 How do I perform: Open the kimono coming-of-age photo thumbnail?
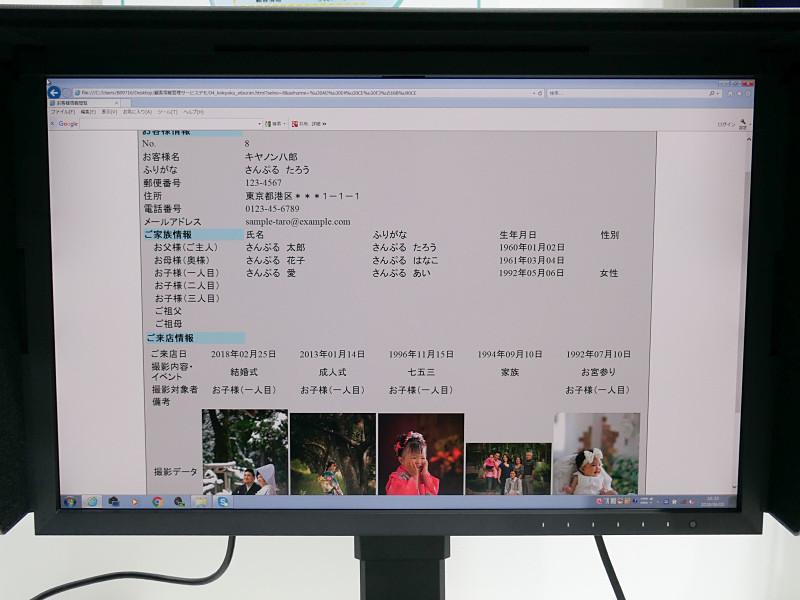(x=333, y=454)
